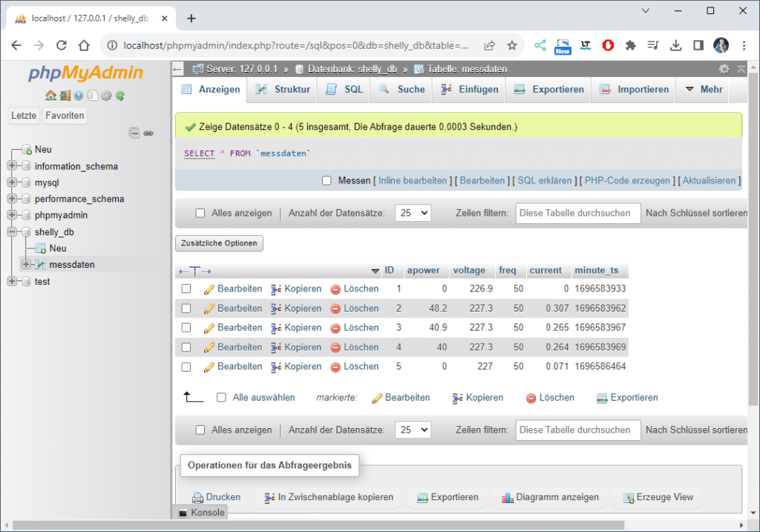This screenshot has height=532, width=760.
Task: Open the Anzahl der Datensätze dropdown showing 25
Action: tap(413, 212)
